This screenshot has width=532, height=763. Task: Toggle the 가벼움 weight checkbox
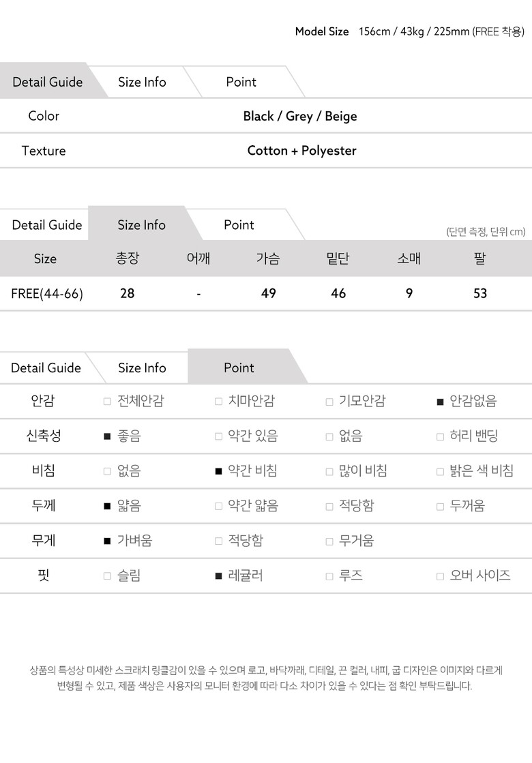107,541
